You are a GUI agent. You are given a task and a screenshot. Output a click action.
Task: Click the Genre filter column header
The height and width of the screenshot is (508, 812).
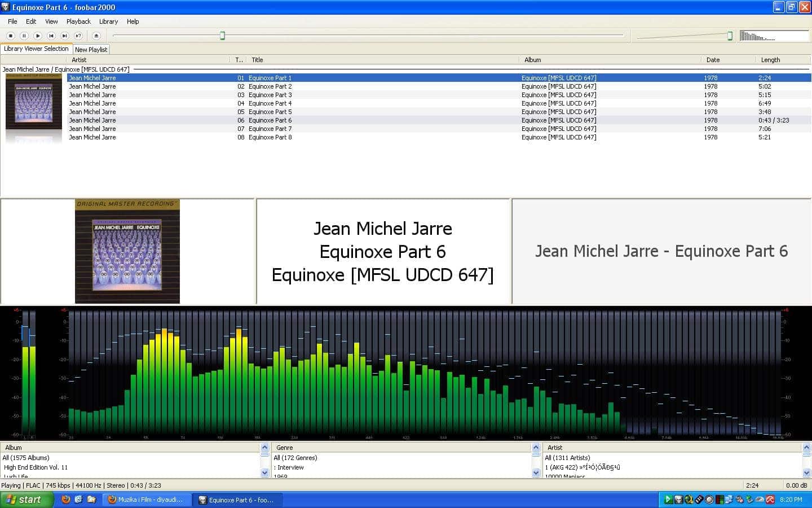[x=401, y=448]
